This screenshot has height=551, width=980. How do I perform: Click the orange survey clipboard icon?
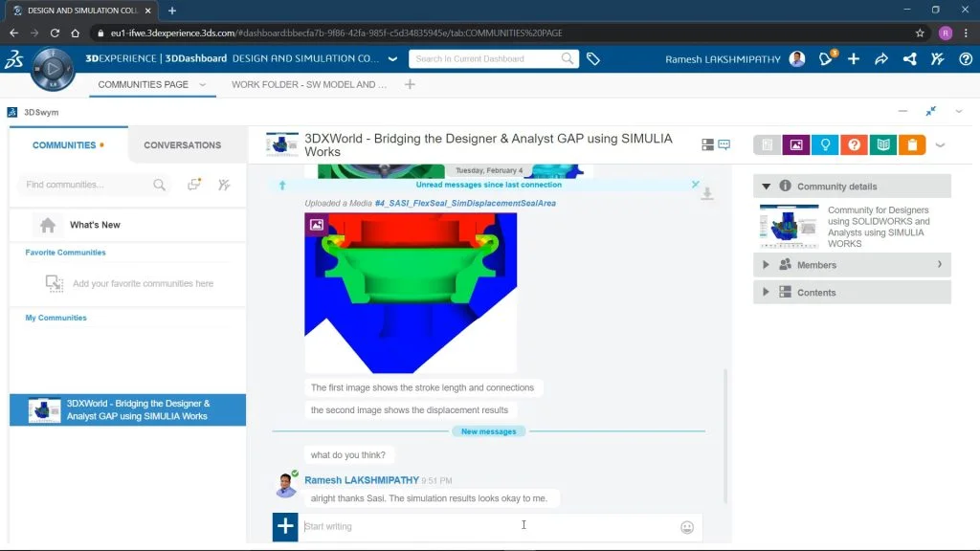point(912,145)
